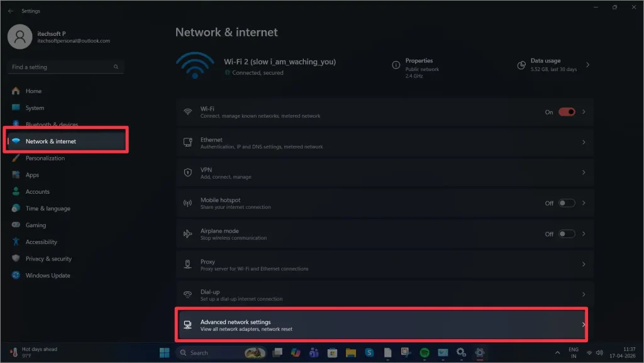Expand Data usage with its chevron
The image size is (644, 363).
point(588,65)
